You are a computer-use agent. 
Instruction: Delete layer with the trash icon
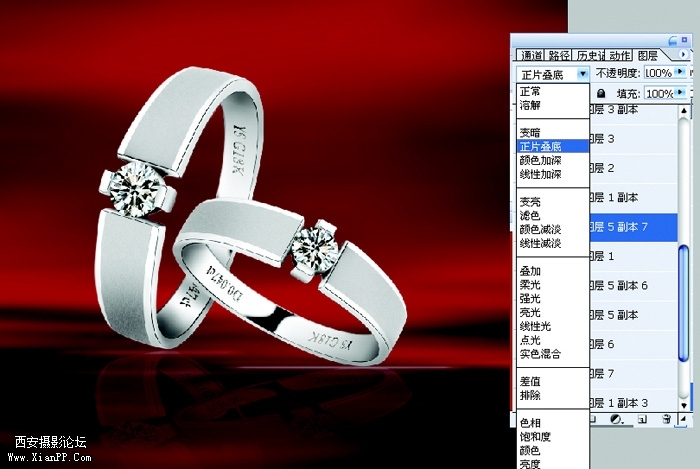(x=667, y=419)
